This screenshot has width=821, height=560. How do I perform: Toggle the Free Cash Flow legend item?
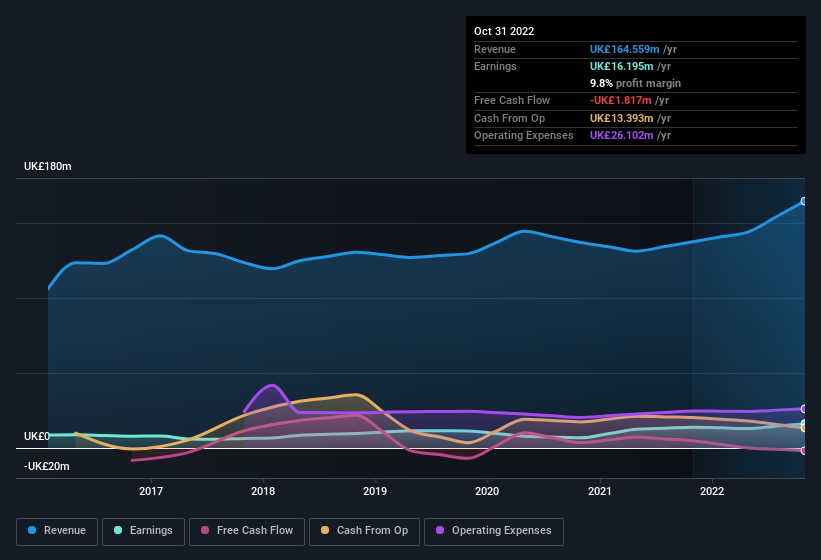246,531
